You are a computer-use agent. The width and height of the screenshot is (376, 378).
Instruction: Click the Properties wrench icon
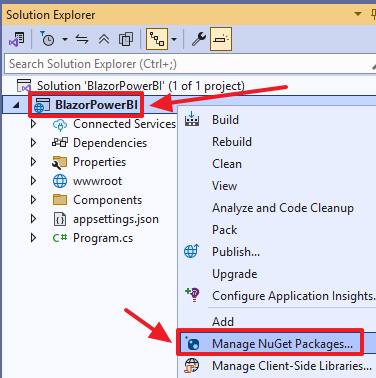click(x=199, y=39)
